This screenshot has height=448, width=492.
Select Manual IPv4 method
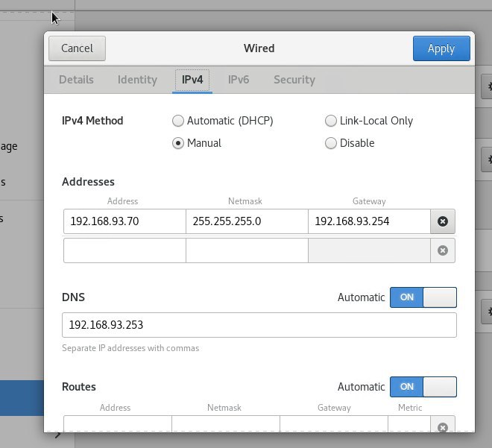tap(196, 143)
